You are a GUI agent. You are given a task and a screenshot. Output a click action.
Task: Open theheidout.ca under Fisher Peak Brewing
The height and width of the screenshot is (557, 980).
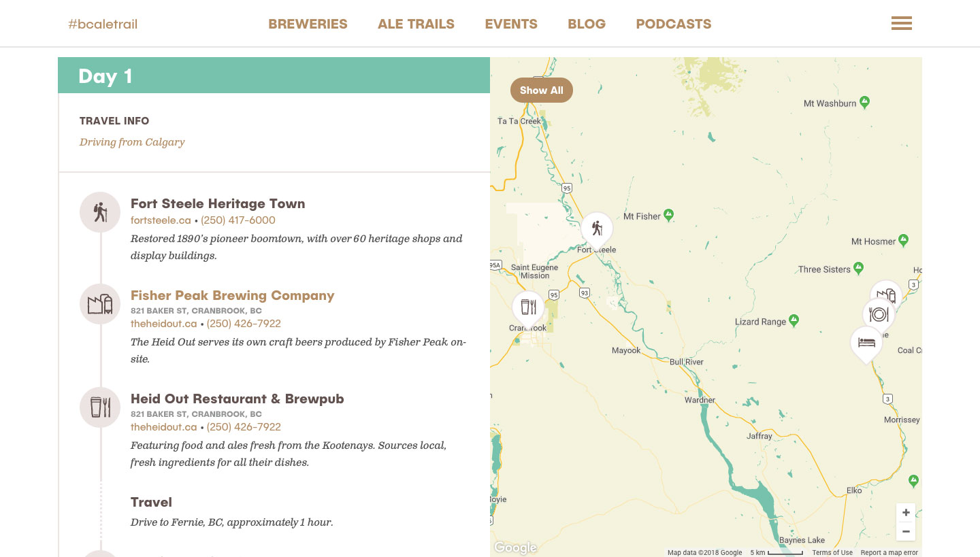[163, 324]
